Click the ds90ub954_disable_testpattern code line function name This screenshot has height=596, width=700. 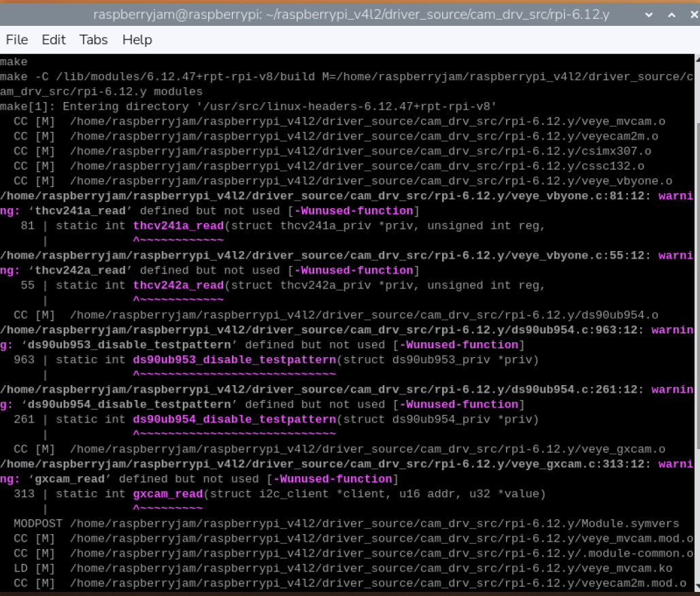235,419
